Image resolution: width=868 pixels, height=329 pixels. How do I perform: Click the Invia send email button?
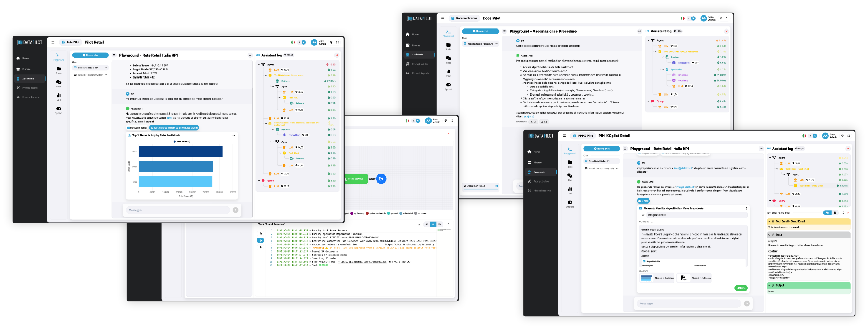click(741, 288)
